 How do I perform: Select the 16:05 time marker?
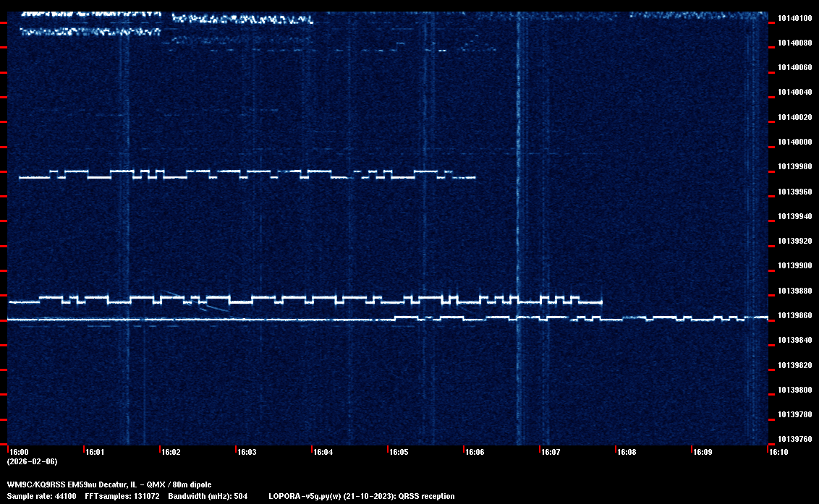coord(398,452)
